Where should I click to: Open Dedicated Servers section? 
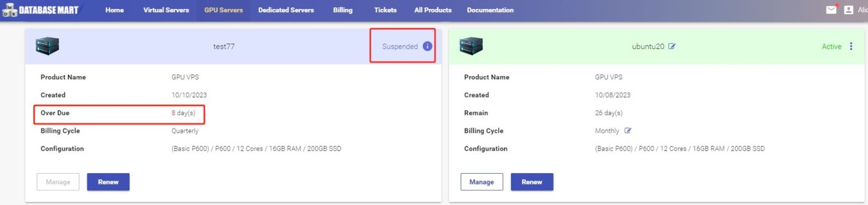coord(286,10)
